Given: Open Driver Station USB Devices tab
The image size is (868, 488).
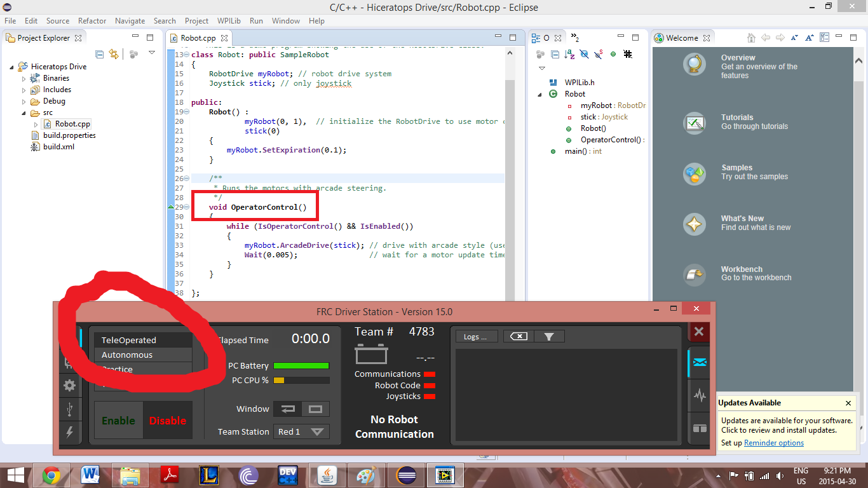Looking at the screenshot, I should tap(69, 410).
